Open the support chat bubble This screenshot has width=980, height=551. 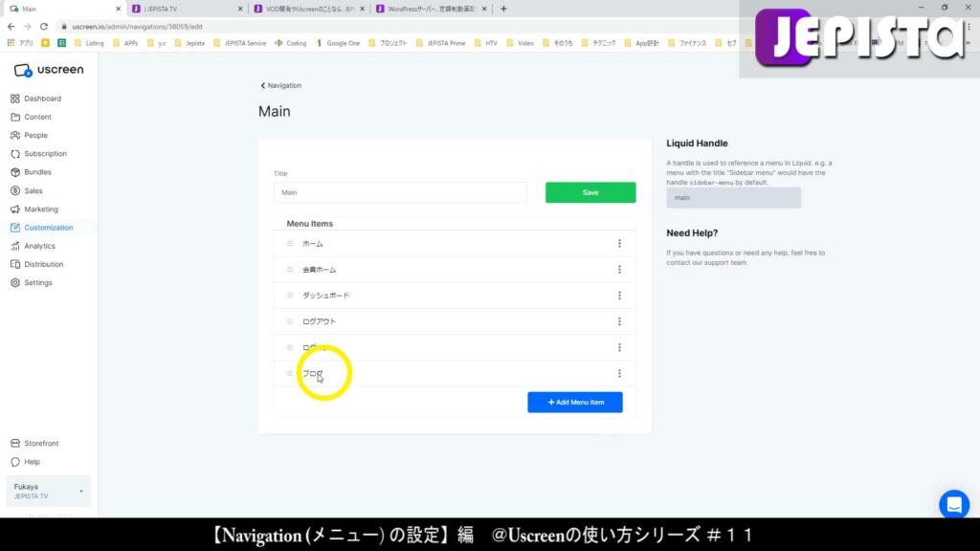(953, 504)
